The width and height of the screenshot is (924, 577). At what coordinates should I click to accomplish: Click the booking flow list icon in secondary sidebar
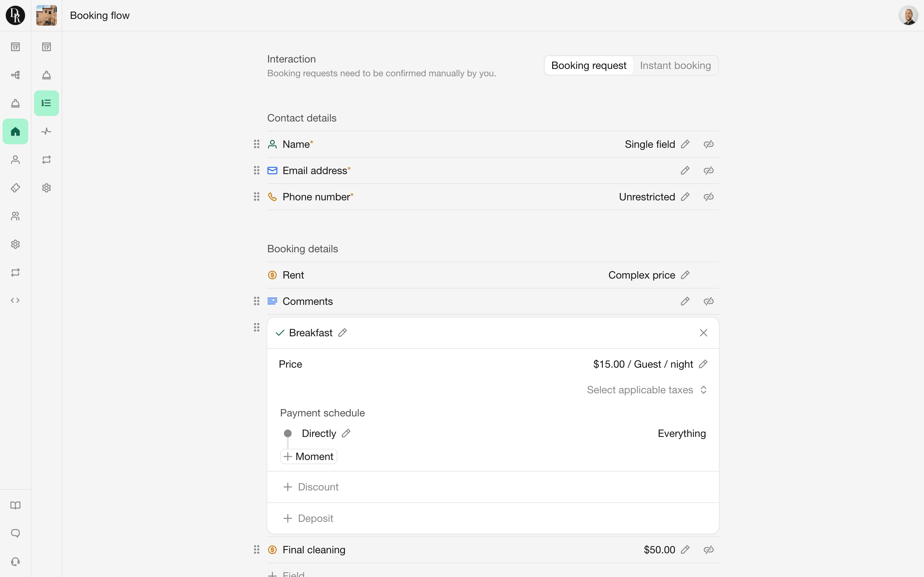tap(46, 103)
